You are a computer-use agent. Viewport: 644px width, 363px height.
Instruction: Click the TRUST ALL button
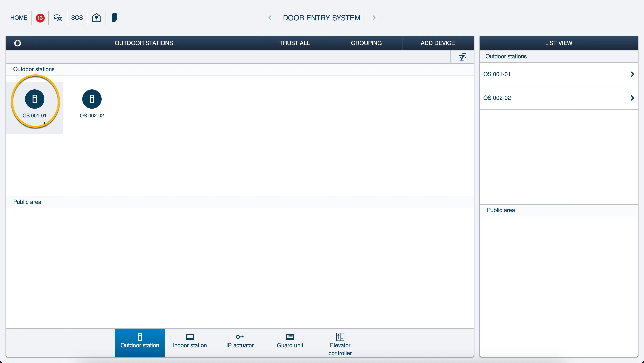pyautogui.click(x=295, y=43)
